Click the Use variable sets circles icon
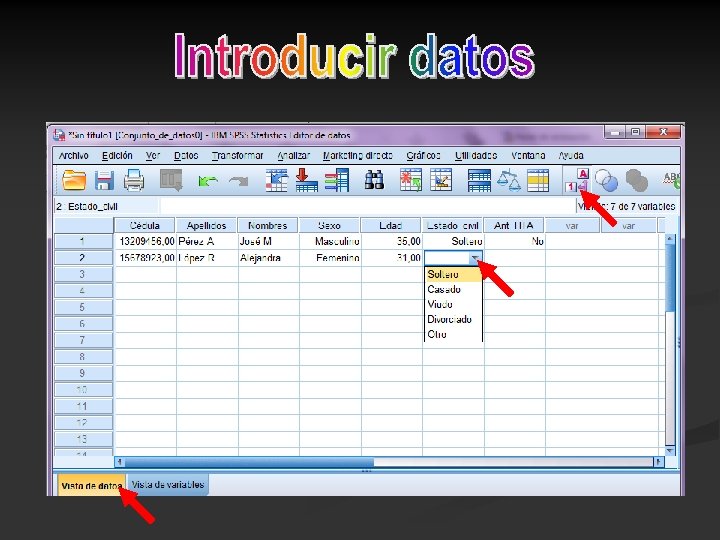The width and height of the screenshot is (720, 540). (606, 180)
